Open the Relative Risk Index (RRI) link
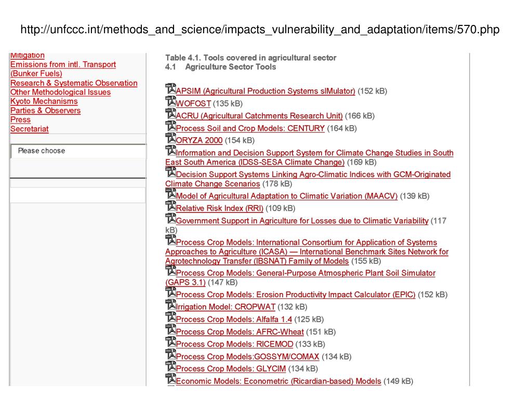The image size is (532, 399). click(220, 208)
